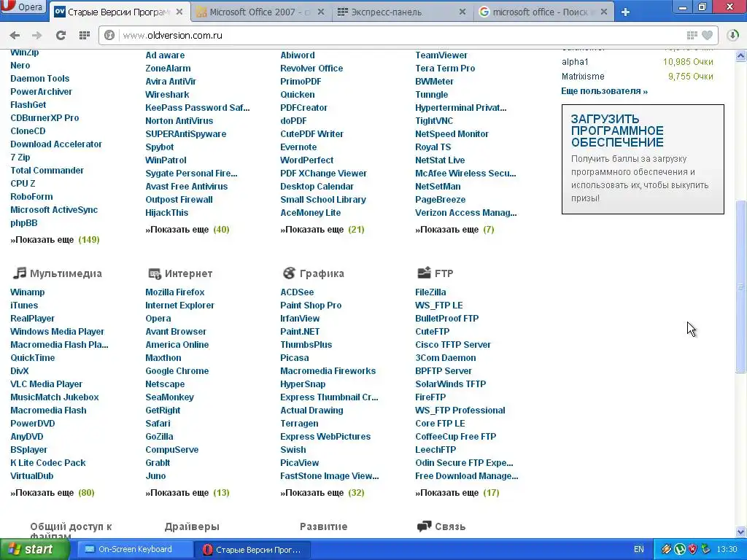
Task: Open the Norton AntiVirus link
Action: click(x=179, y=121)
